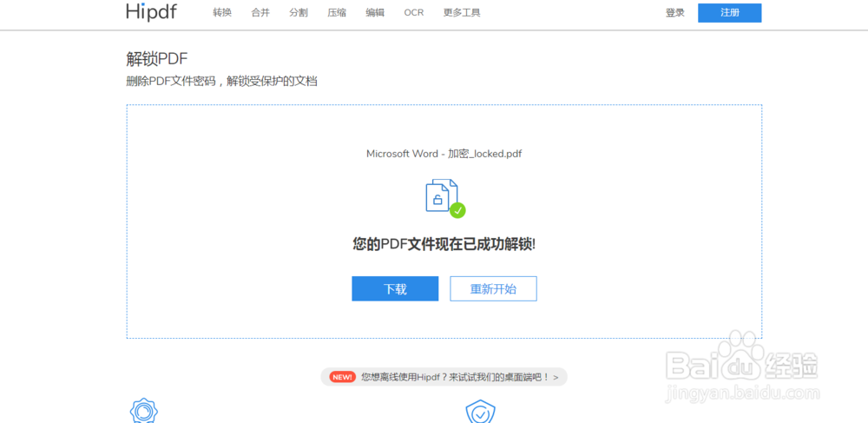Select 分割 in the navigation bar
The height and width of the screenshot is (423, 868).
coord(299,12)
